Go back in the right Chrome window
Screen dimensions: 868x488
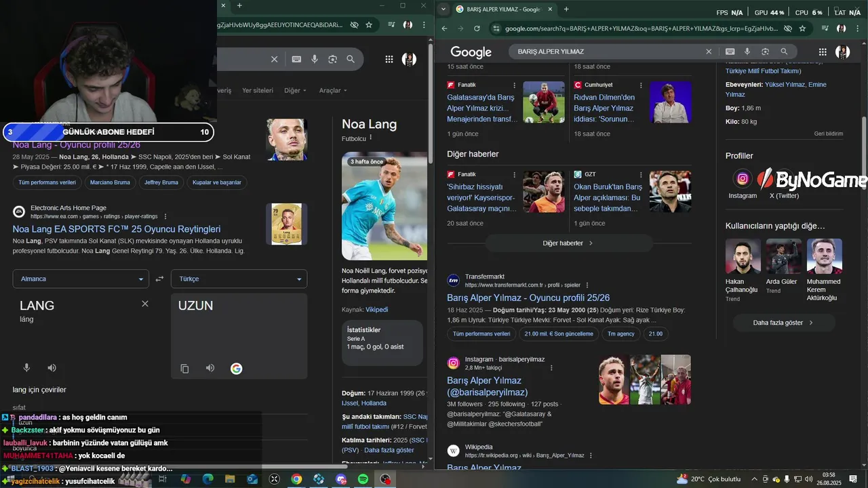(444, 28)
